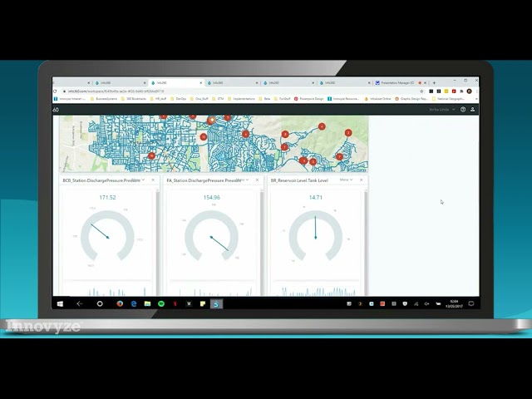
Task: Click scrollbar of BR_Reservoir panel
Action: (x=366, y=242)
